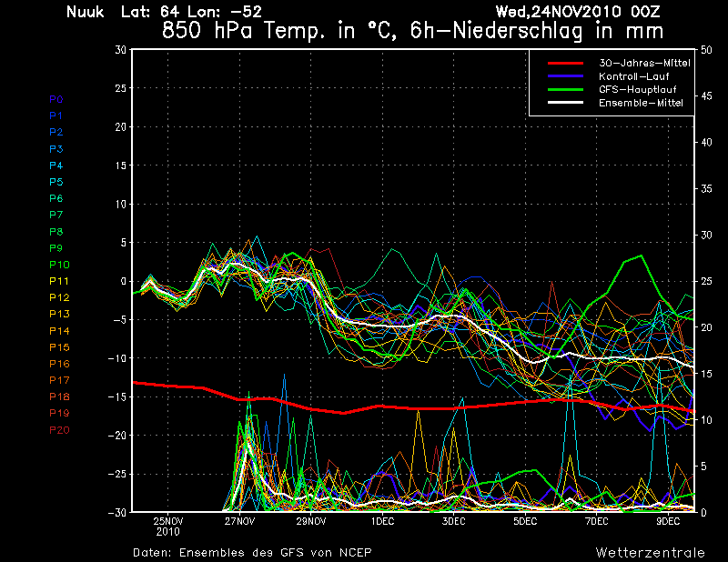Select the P15 ensemble member label

coord(59,347)
